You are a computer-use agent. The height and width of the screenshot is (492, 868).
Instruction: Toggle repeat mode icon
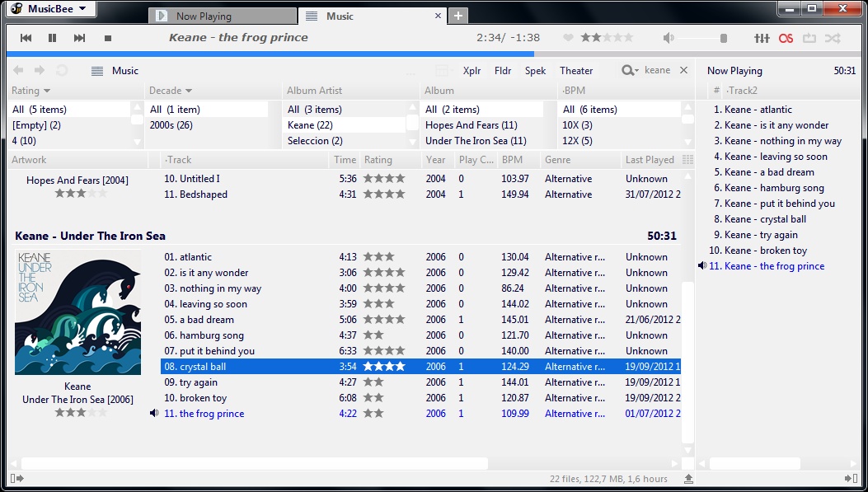(809, 38)
